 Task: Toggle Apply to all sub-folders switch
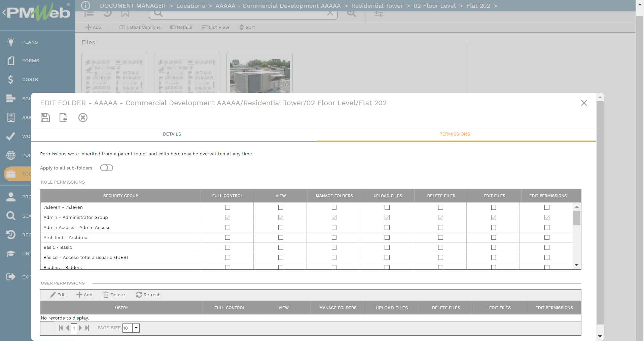106,168
